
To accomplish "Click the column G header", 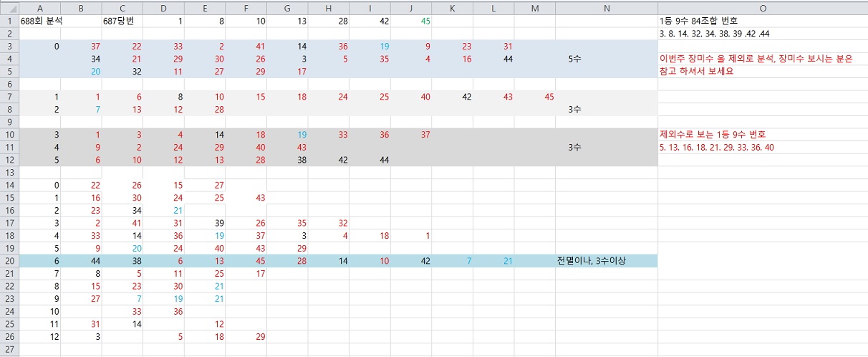I will coord(287,7).
